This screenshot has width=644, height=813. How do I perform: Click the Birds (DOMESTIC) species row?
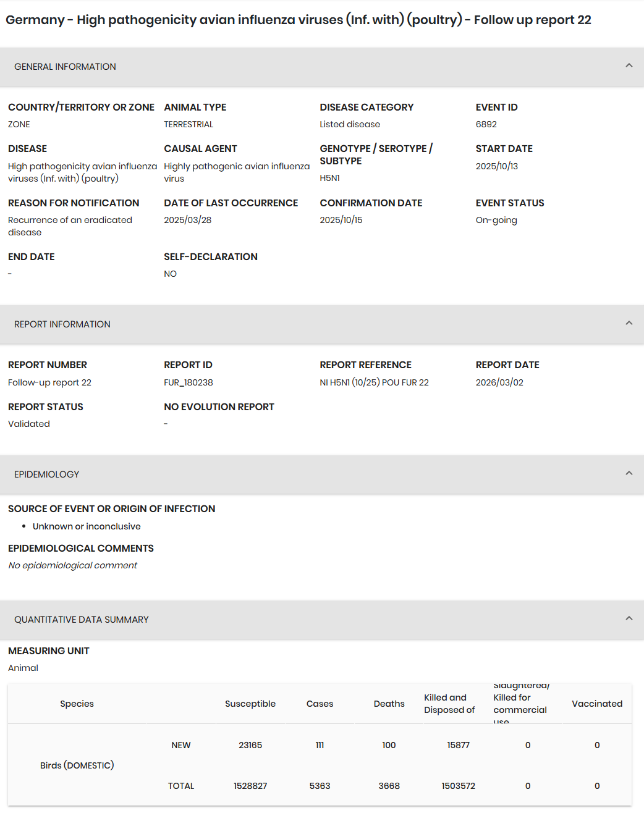pyautogui.click(x=77, y=765)
